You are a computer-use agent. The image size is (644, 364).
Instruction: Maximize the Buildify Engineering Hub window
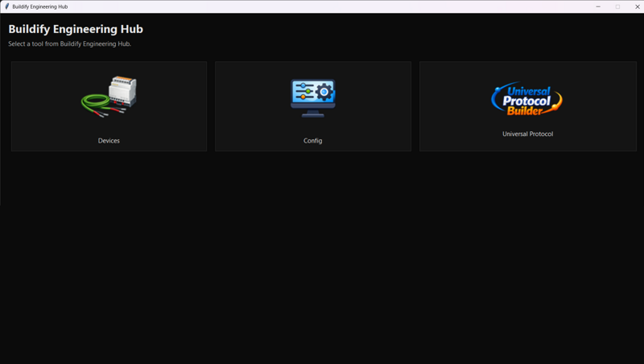(617, 6)
